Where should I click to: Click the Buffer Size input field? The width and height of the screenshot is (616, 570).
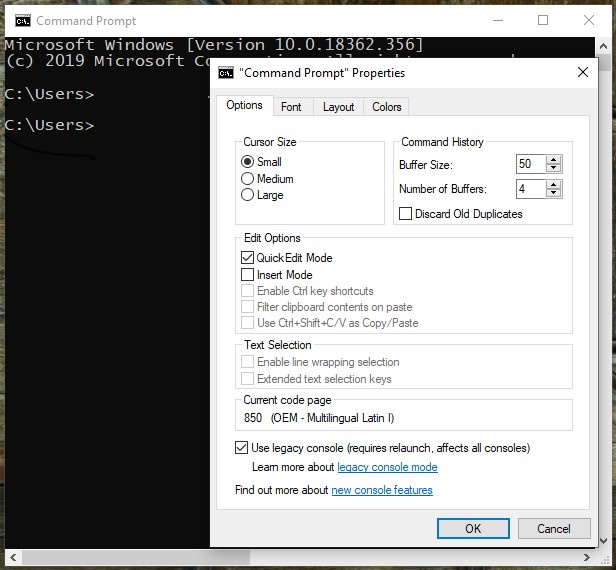[531, 164]
